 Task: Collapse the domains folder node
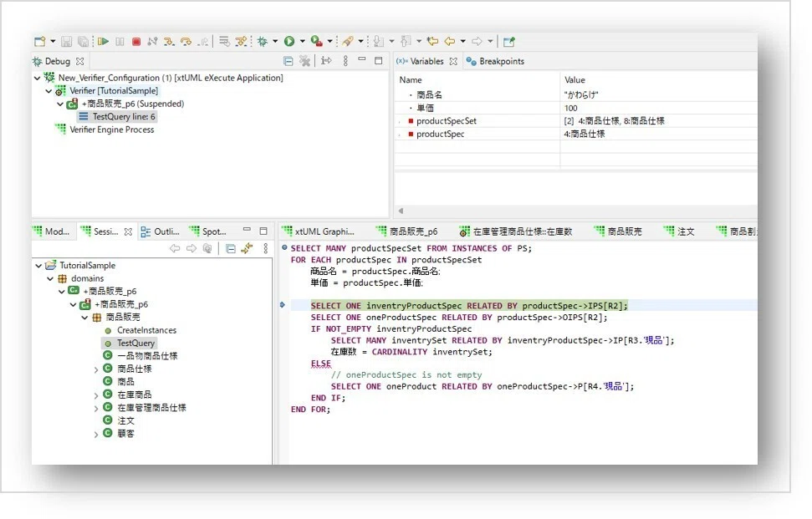[50, 279]
